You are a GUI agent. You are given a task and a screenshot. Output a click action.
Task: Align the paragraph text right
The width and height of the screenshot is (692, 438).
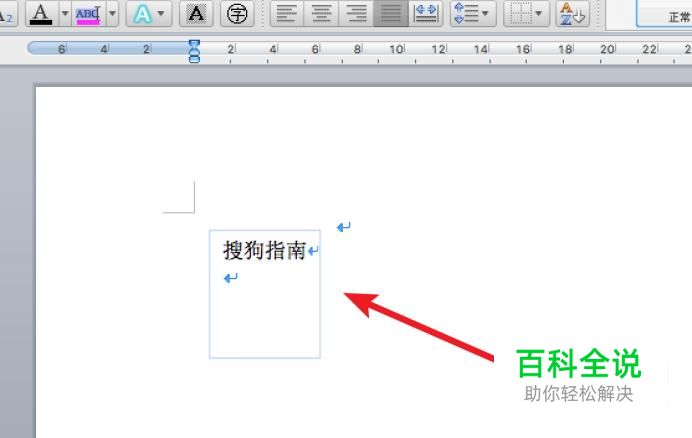coord(356,14)
